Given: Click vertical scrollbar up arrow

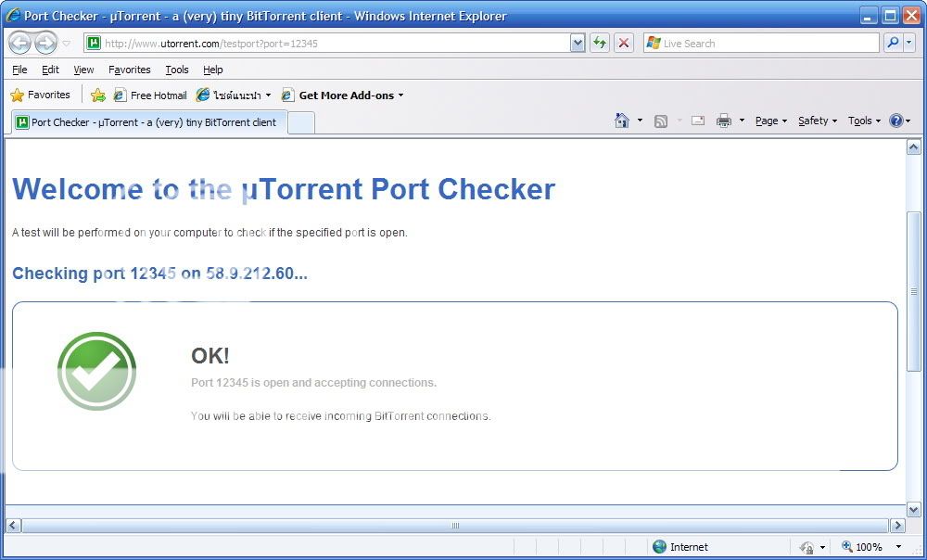Looking at the screenshot, I should click(913, 147).
